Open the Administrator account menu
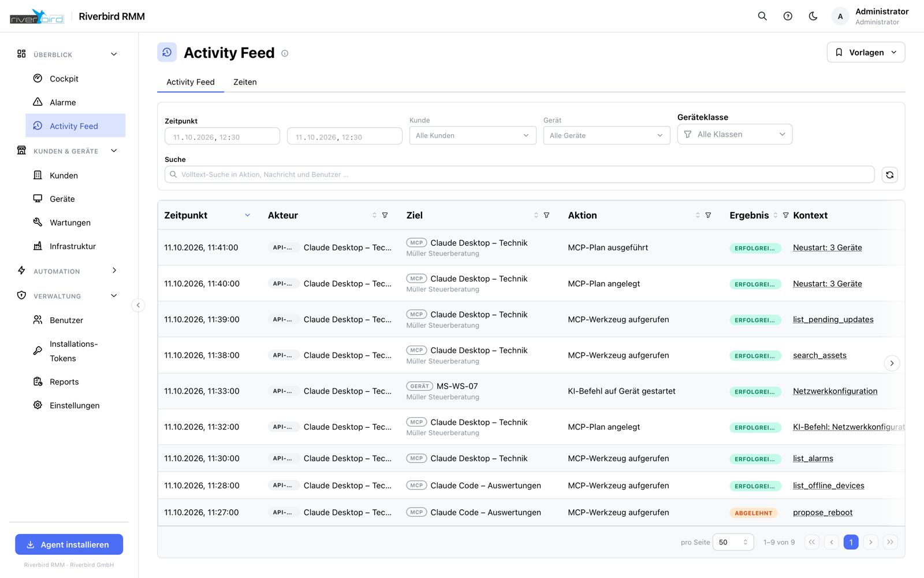 click(870, 16)
